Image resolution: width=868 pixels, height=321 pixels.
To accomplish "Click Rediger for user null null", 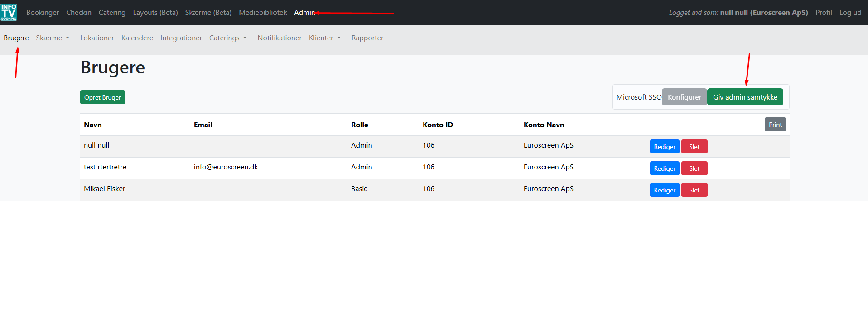I will (665, 147).
